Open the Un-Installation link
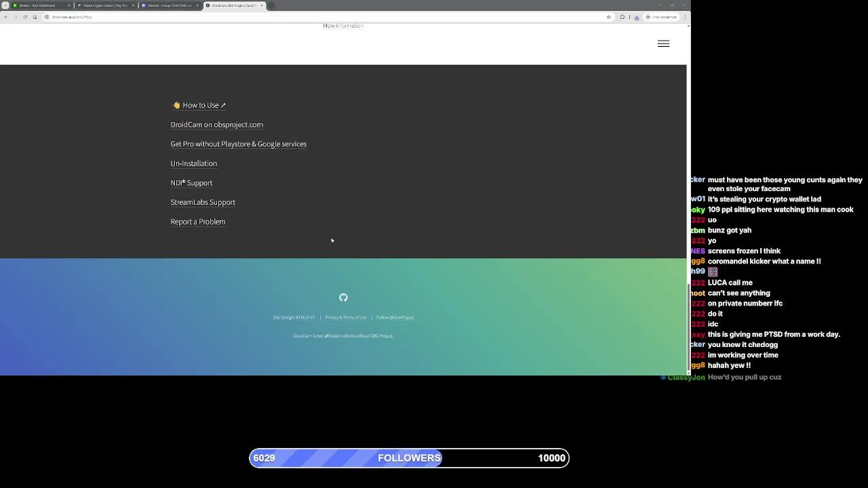The width and height of the screenshot is (868, 488). 194,163
